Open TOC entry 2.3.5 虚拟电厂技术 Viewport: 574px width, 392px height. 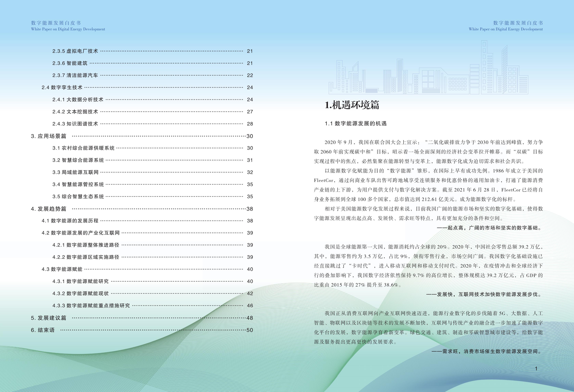(75, 51)
